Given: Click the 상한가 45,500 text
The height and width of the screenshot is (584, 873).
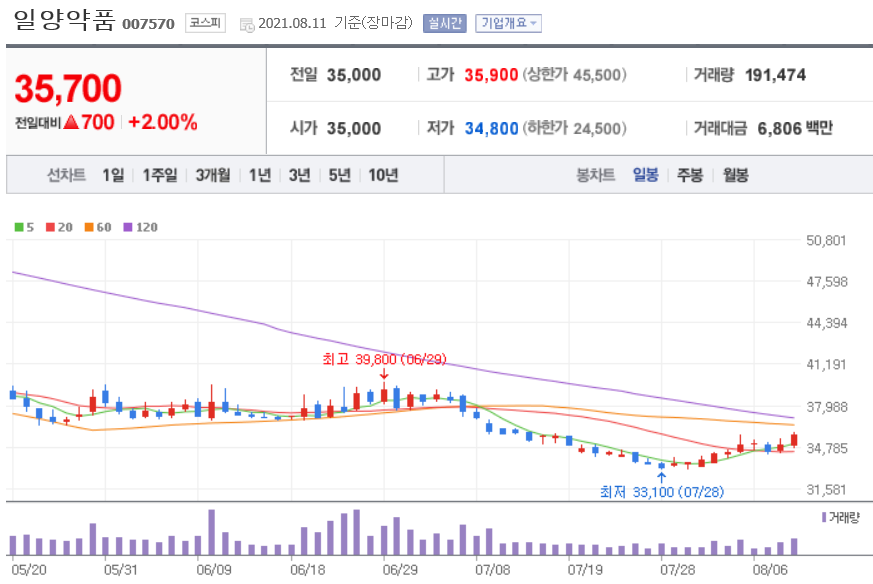Looking at the screenshot, I should tap(574, 75).
